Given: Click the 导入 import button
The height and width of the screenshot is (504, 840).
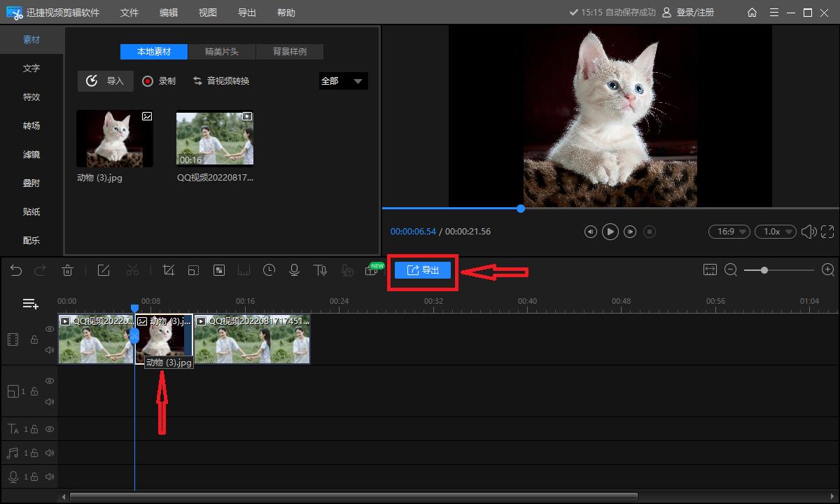Looking at the screenshot, I should [x=105, y=81].
